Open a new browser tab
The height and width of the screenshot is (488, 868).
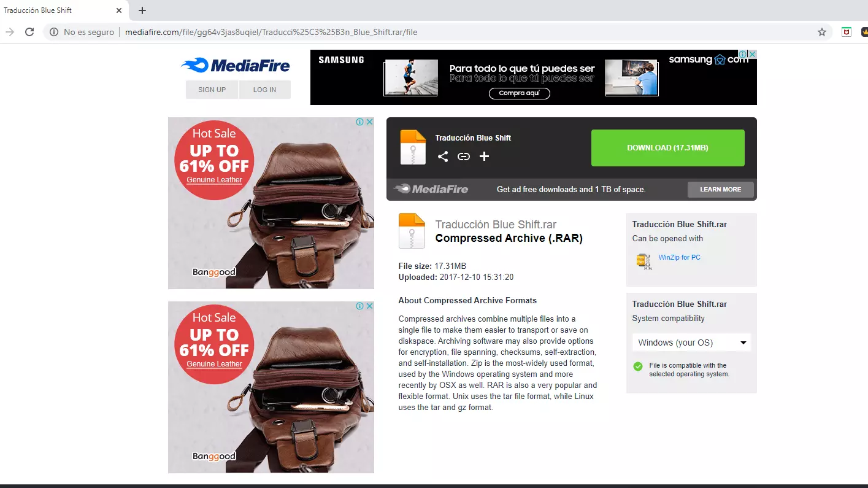pyautogui.click(x=142, y=10)
